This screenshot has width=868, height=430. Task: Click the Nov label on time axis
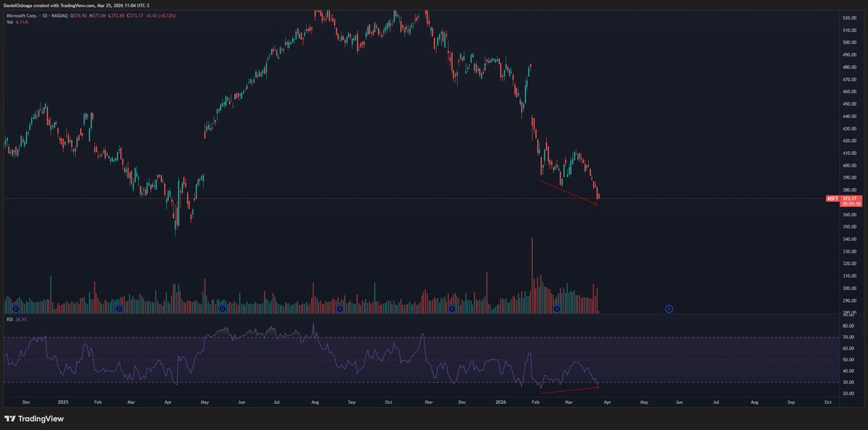point(427,401)
